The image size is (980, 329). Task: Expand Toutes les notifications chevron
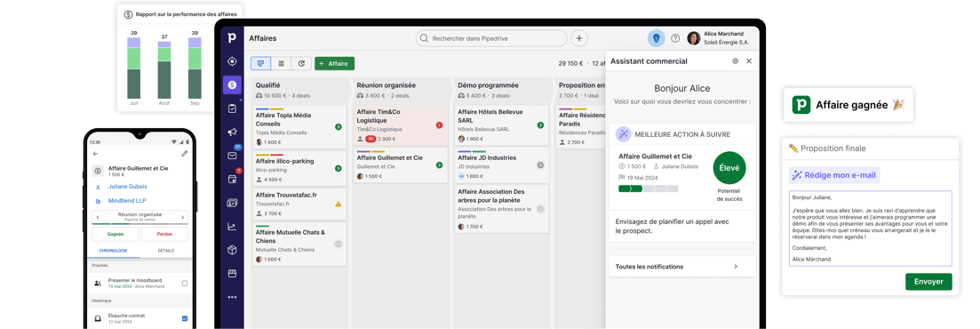tap(736, 267)
